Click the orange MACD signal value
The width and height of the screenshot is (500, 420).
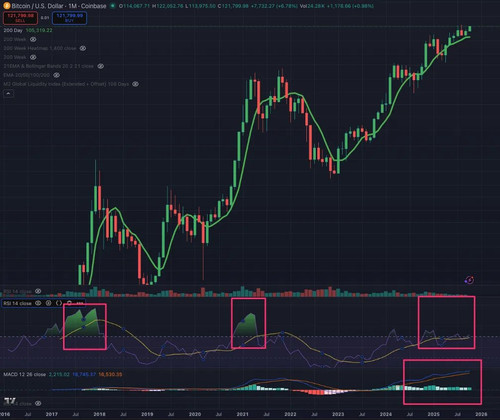click(x=110, y=374)
